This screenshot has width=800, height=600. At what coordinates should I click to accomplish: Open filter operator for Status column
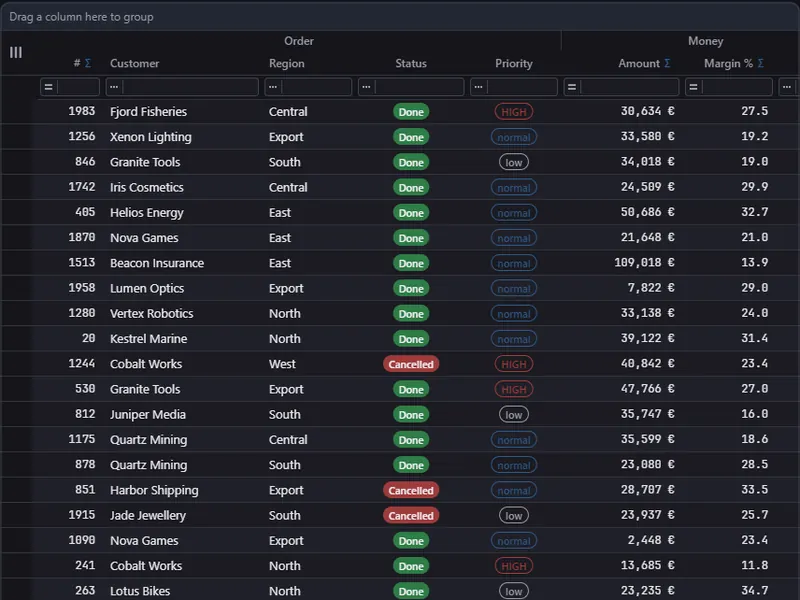click(x=366, y=87)
